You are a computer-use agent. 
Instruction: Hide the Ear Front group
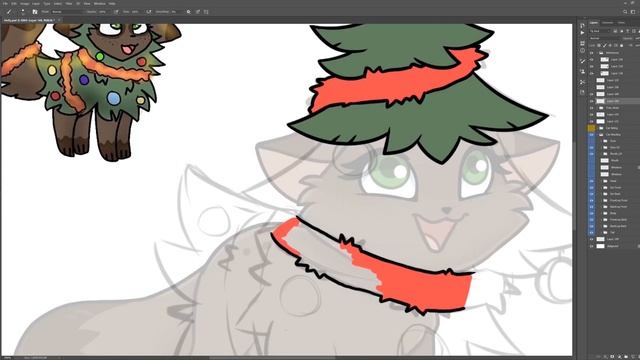coord(592,188)
